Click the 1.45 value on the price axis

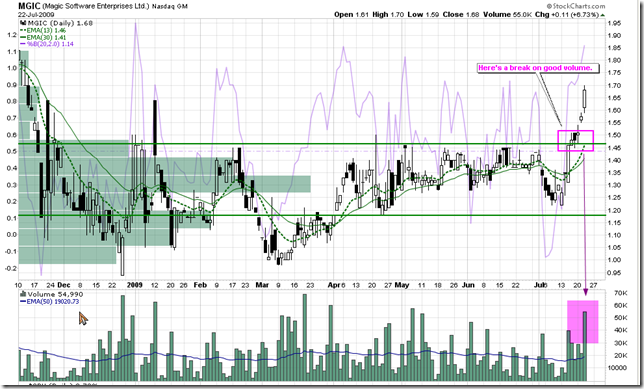614,148
